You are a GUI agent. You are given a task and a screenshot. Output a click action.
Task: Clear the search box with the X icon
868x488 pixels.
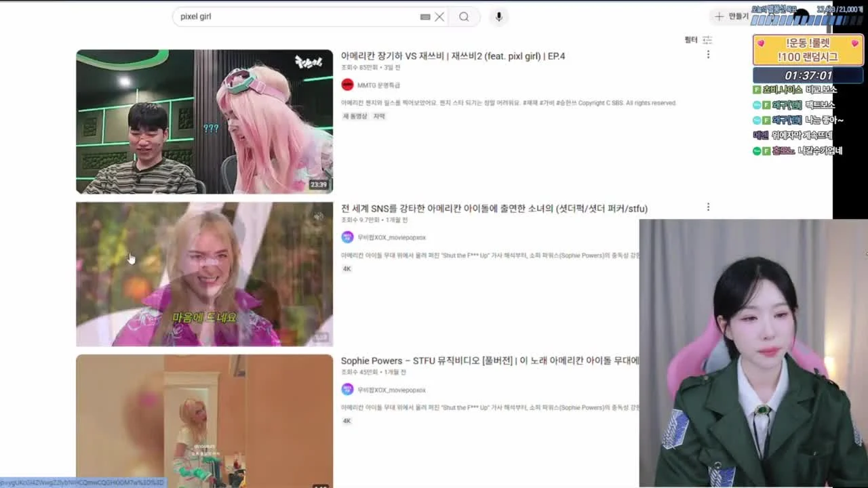tap(439, 17)
